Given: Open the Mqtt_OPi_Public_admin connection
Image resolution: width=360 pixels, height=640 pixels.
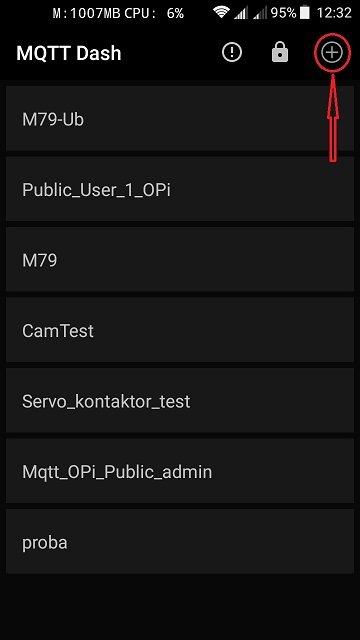Looking at the screenshot, I should 180,471.
